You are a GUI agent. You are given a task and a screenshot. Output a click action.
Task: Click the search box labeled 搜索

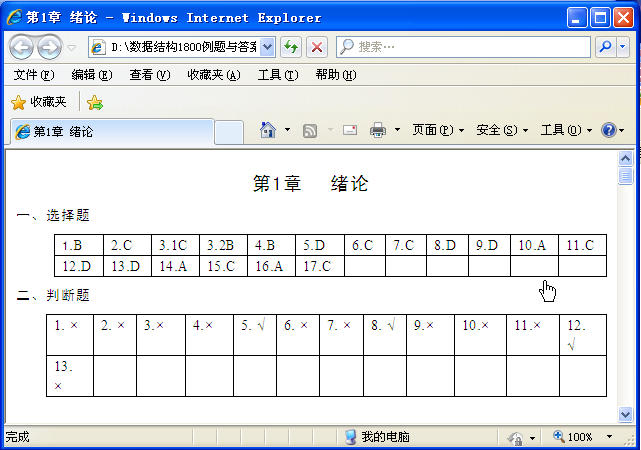464,47
